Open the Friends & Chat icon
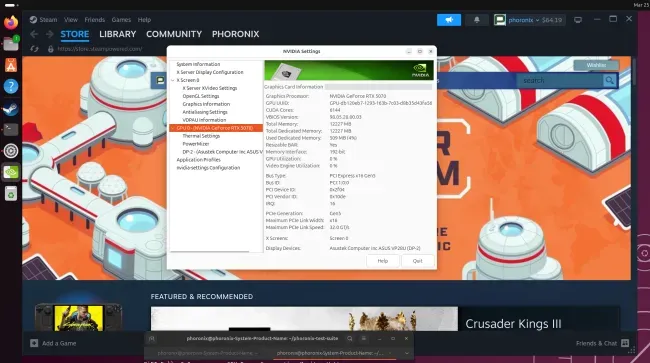The width and height of the screenshot is (650, 363). (x=625, y=343)
